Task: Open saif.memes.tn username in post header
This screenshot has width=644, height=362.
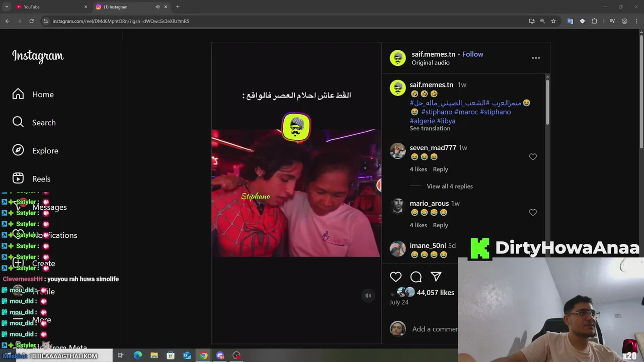Action: click(433, 54)
